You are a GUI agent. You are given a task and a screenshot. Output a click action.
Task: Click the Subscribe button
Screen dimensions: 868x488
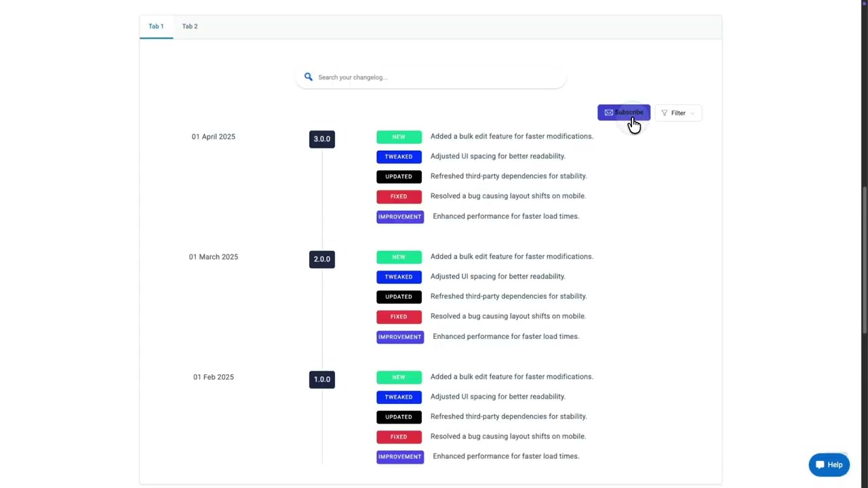click(624, 113)
